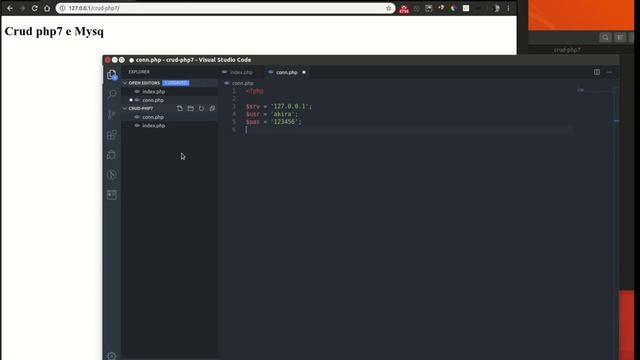
Task: Click Refresh Explorer icon in CRUD-PHP7 header
Action: coord(201,108)
